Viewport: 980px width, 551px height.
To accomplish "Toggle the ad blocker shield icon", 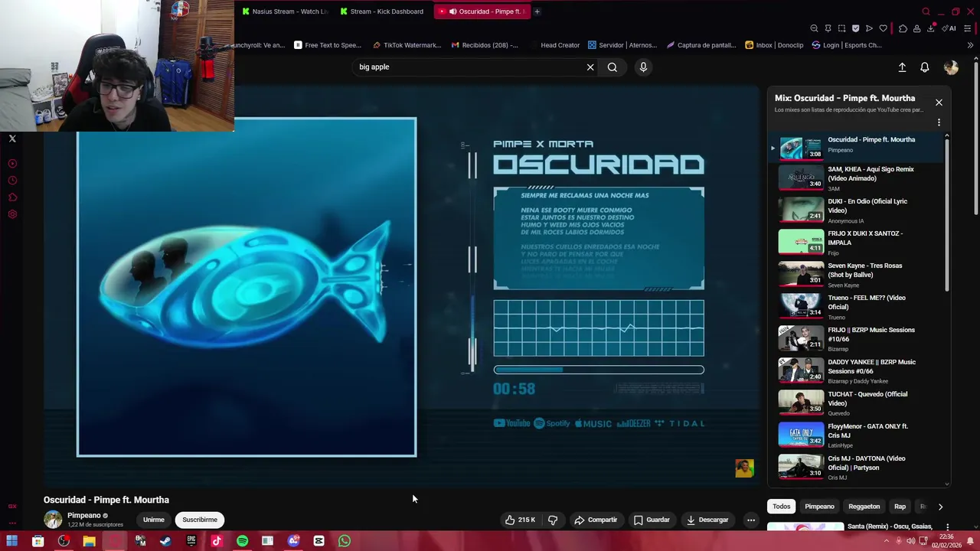I will pos(855,28).
